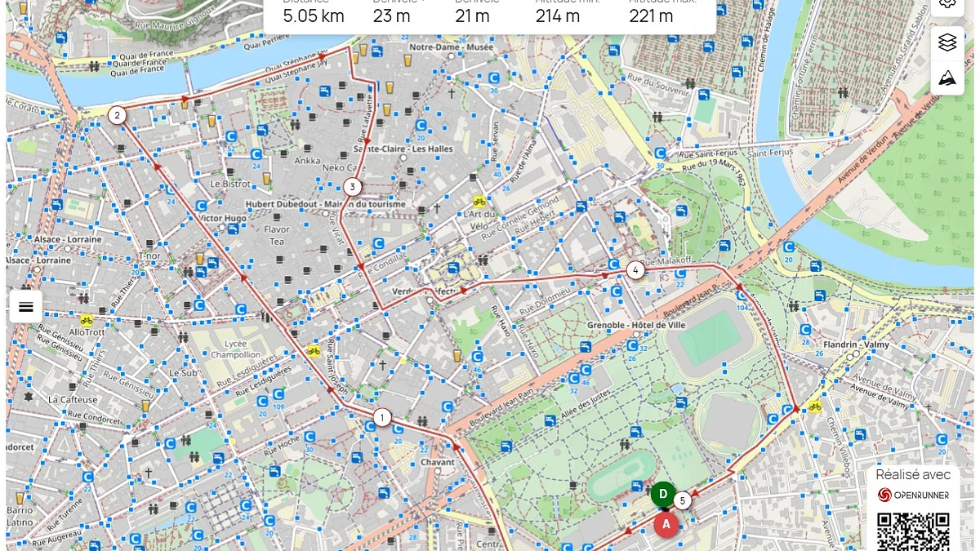Click the Victor Hugo tram stop label
Viewport: 980px width, 551px height.
coord(223,219)
